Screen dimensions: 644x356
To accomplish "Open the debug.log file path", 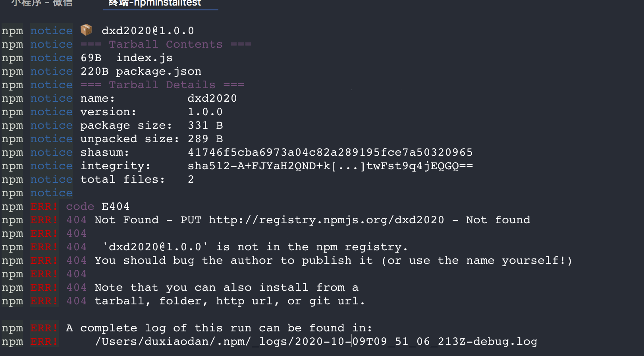I will coord(316,342).
